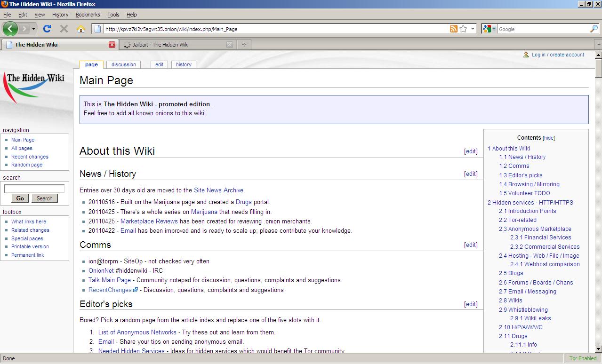The image size is (602, 364).
Task: Open the wiki 'history' tab
Action: [x=184, y=64]
